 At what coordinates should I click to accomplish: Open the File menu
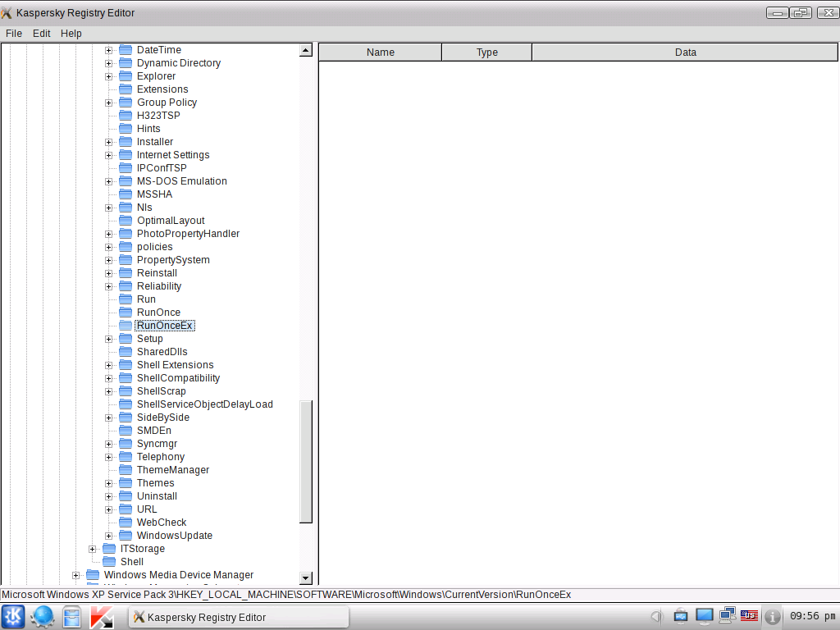[x=14, y=33]
